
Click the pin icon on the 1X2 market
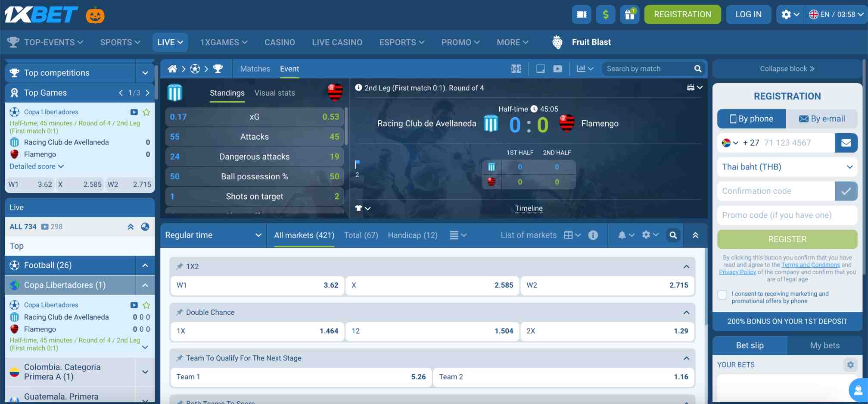(179, 266)
